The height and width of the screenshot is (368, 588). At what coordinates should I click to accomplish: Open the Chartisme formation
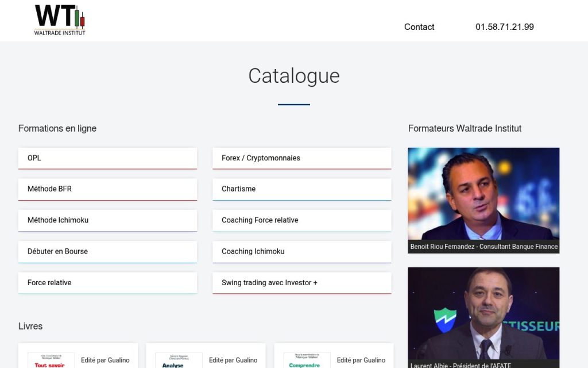tap(302, 189)
